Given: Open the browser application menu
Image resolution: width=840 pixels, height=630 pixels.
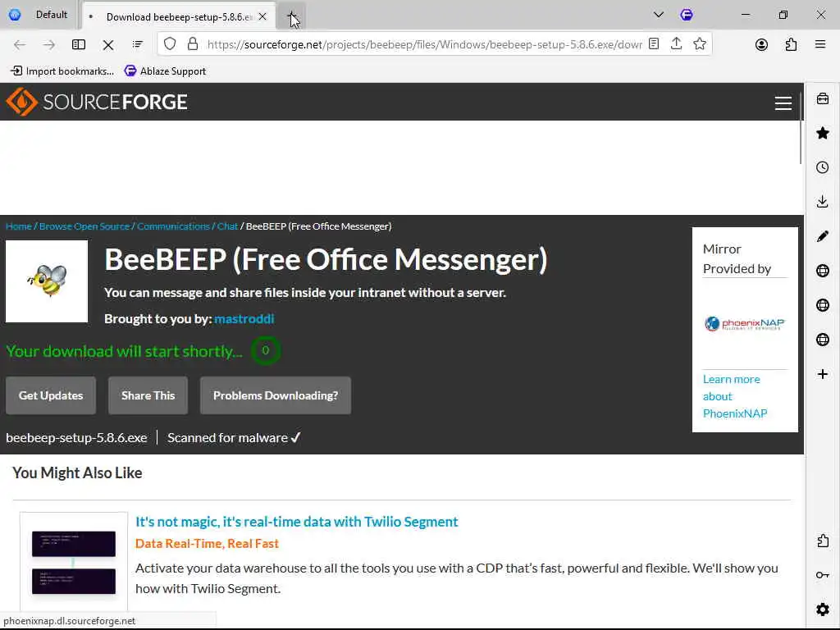Looking at the screenshot, I should 819,44.
